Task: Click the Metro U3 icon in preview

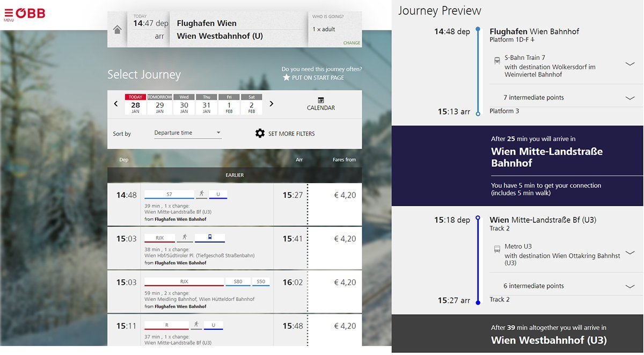Action: (497, 249)
